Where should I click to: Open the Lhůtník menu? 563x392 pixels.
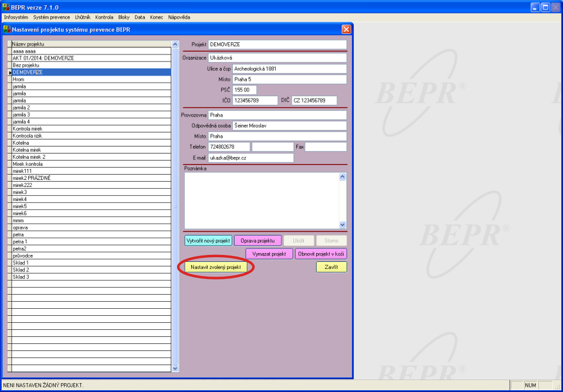click(83, 17)
